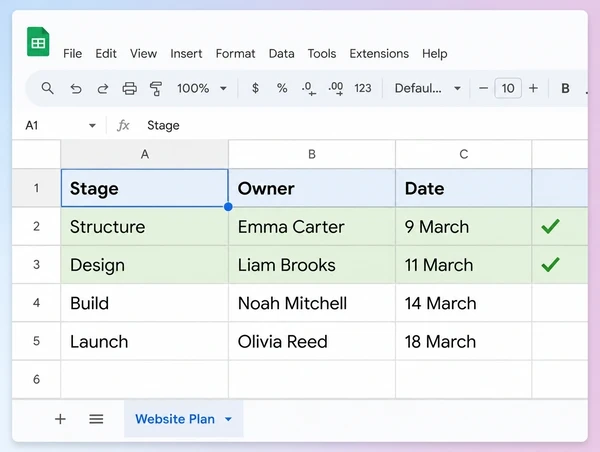Select the Build cell
Image resolution: width=600 pixels, height=452 pixels.
tap(145, 303)
